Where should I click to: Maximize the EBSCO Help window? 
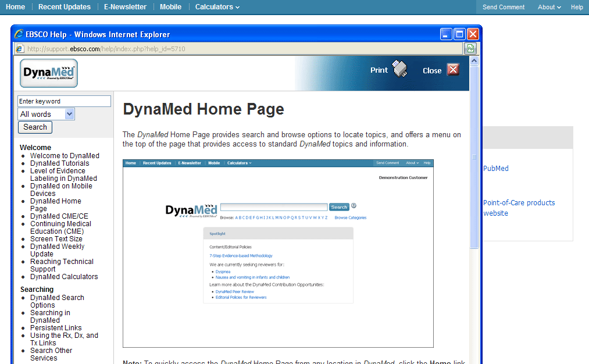point(459,34)
